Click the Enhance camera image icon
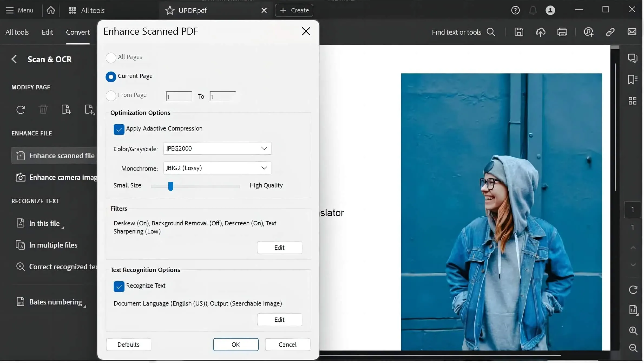 point(20,177)
